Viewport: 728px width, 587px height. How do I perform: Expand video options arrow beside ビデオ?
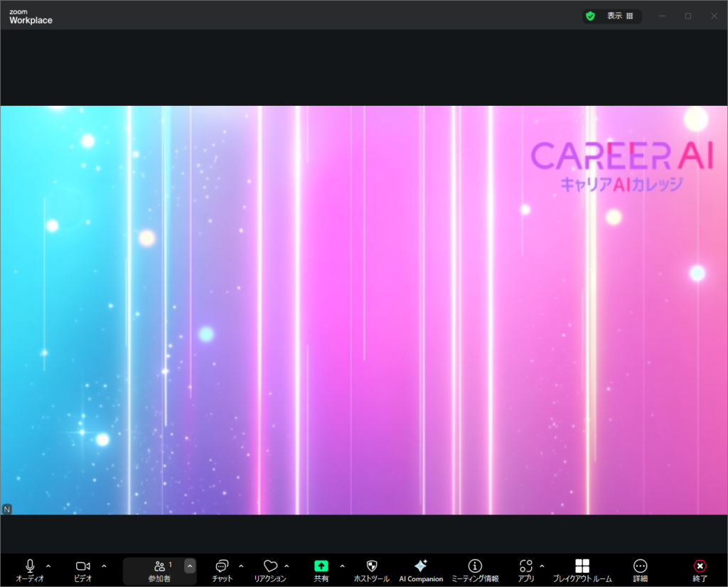(x=104, y=566)
